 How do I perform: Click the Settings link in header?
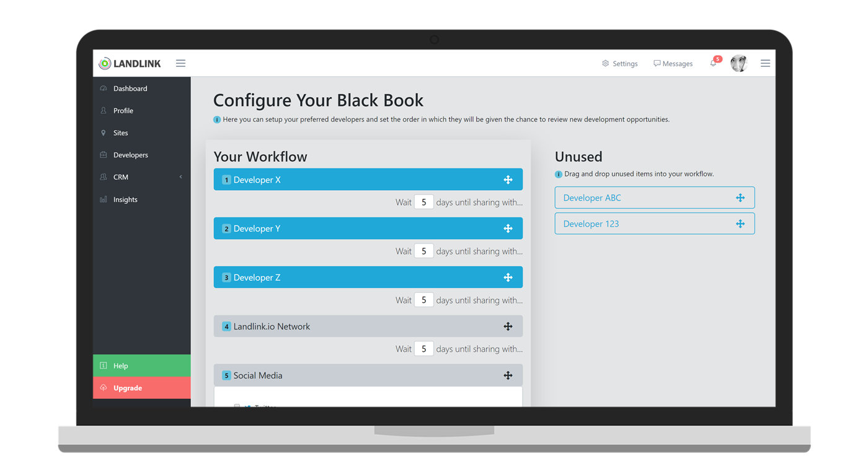click(620, 64)
